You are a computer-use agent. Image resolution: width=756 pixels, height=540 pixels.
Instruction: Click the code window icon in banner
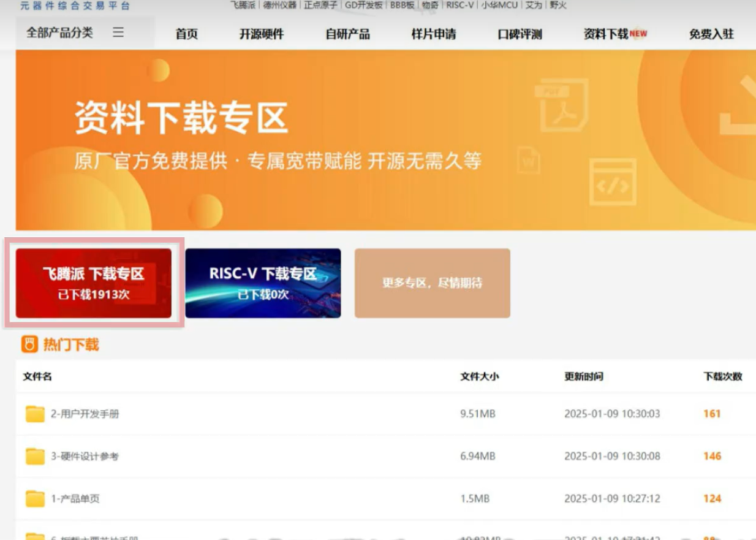coord(613,181)
